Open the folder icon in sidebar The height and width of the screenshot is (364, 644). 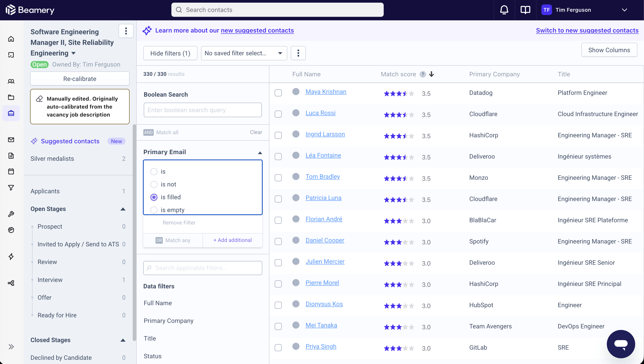click(x=11, y=97)
